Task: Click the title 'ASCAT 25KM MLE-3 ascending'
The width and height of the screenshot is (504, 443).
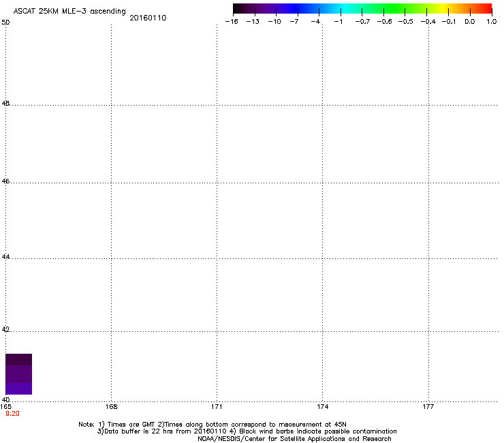Action: (x=69, y=12)
